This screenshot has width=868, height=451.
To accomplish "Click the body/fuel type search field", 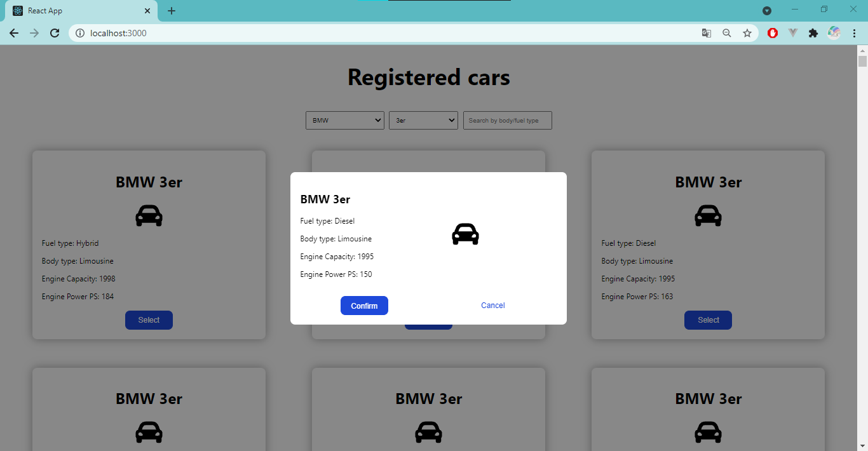I will pos(507,120).
